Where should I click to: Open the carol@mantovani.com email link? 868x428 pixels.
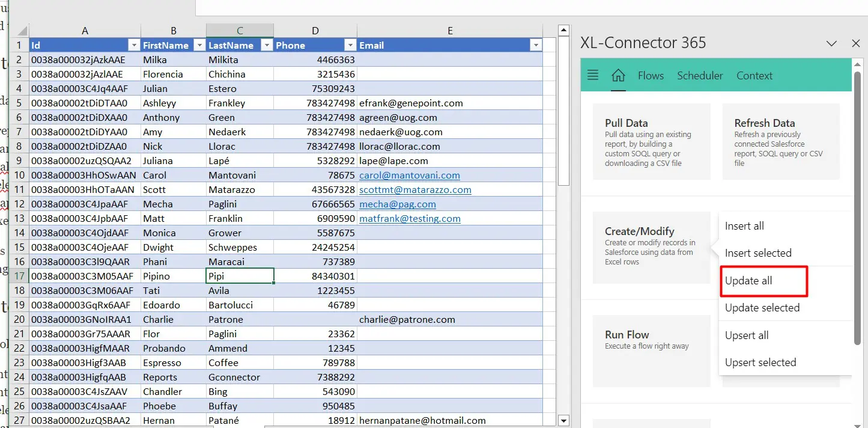click(x=409, y=176)
